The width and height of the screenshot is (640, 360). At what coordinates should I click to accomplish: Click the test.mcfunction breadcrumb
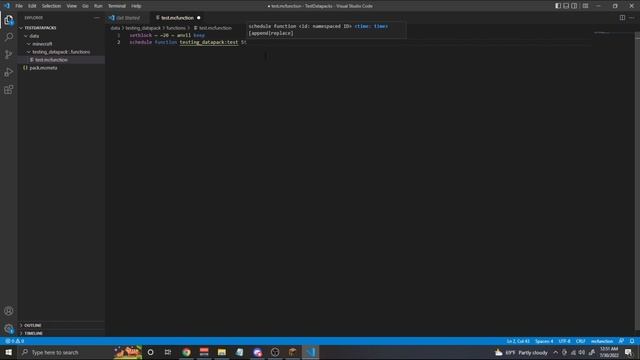pyautogui.click(x=213, y=28)
